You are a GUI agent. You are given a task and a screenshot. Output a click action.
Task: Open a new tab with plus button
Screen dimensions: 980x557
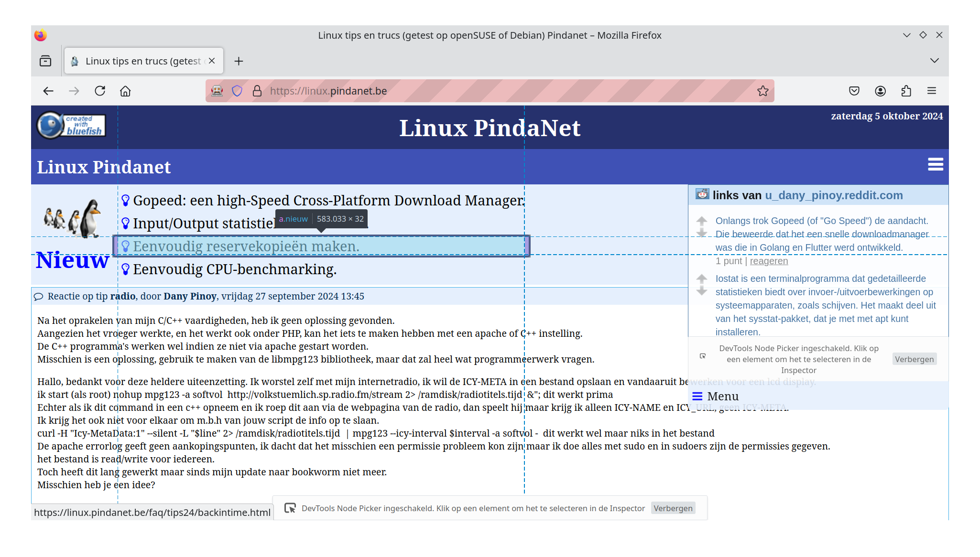(x=239, y=61)
